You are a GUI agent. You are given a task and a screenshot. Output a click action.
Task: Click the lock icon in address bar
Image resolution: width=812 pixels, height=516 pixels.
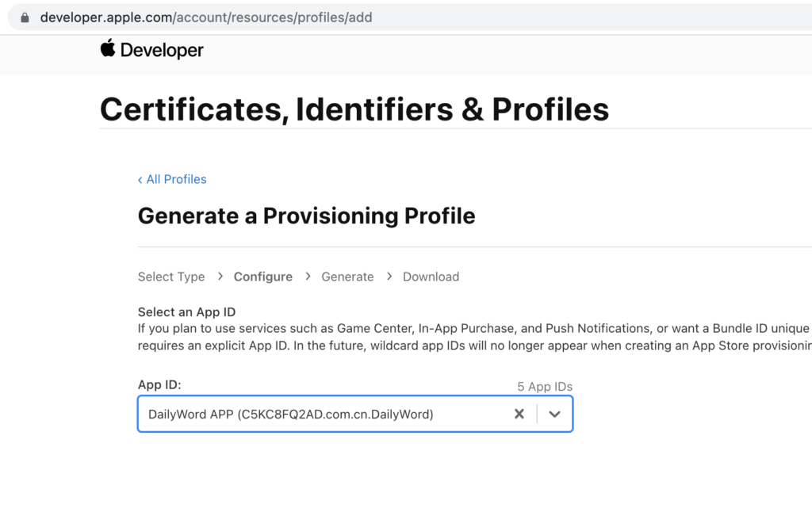[25, 17]
